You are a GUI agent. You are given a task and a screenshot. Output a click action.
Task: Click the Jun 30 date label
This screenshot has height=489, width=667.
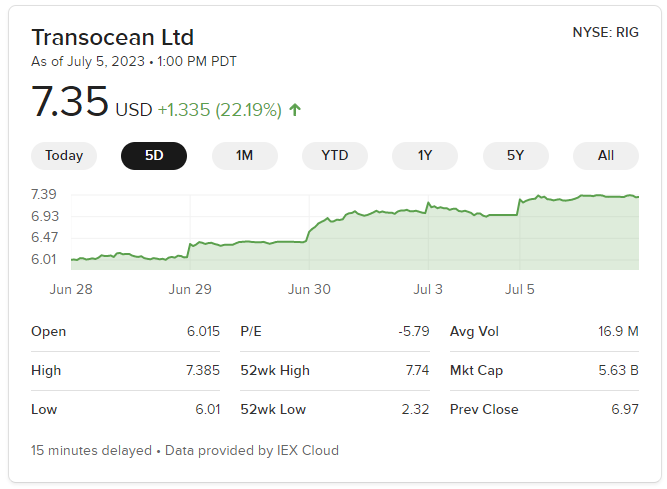click(309, 290)
